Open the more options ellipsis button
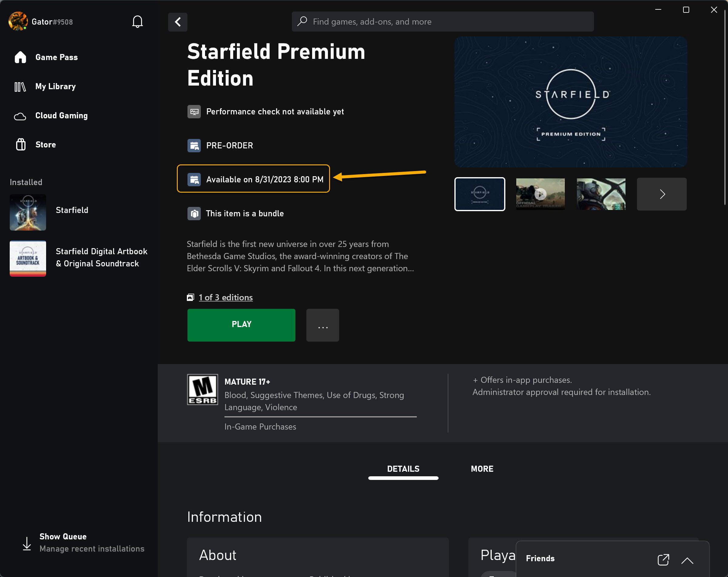This screenshot has width=728, height=577. 322,325
